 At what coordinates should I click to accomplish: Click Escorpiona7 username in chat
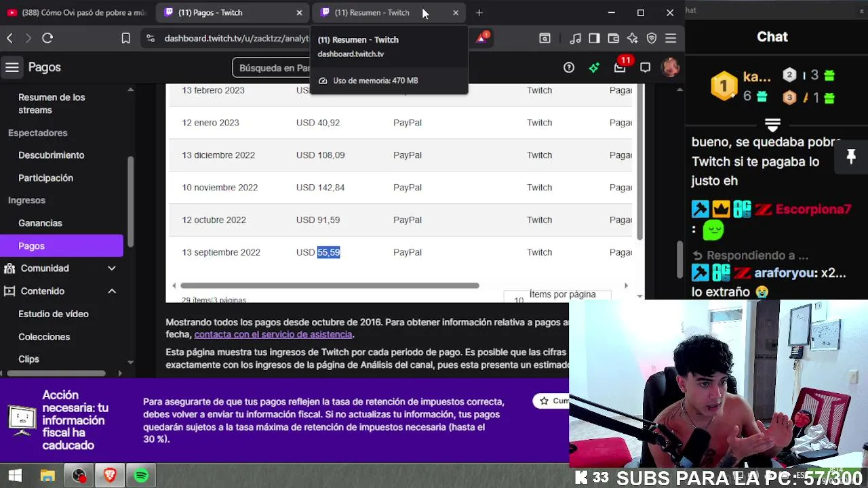coord(813,209)
